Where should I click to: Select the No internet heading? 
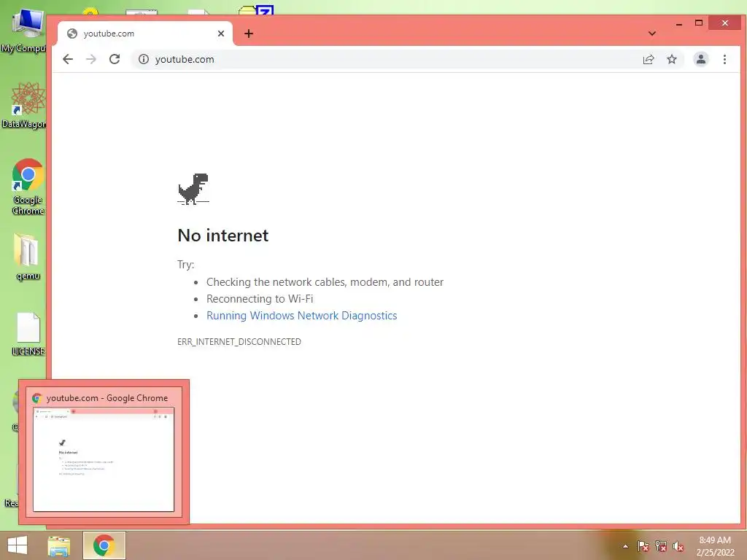point(223,236)
